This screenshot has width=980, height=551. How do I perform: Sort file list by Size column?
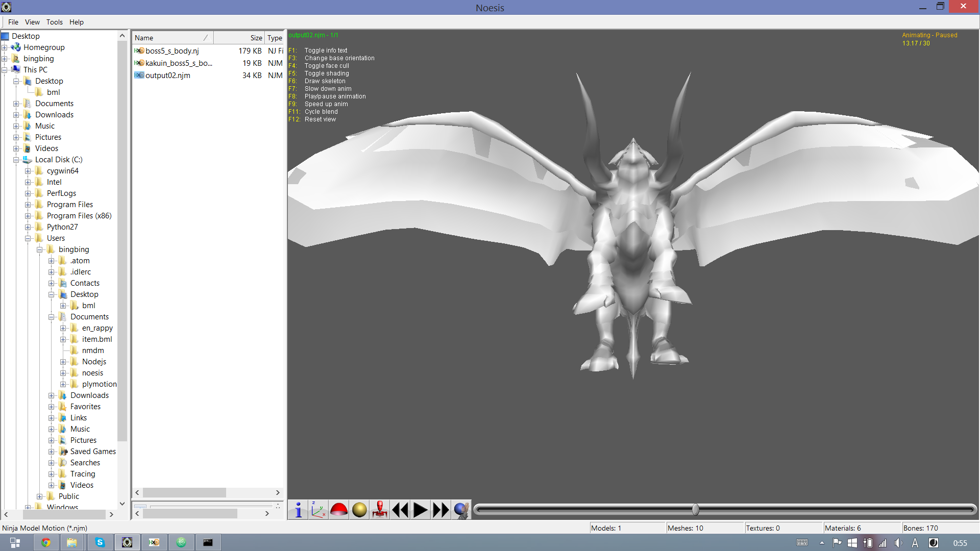(x=238, y=38)
